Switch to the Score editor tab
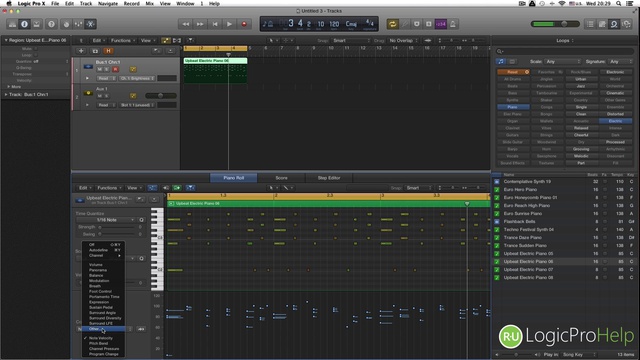640x360 pixels. point(281,178)
